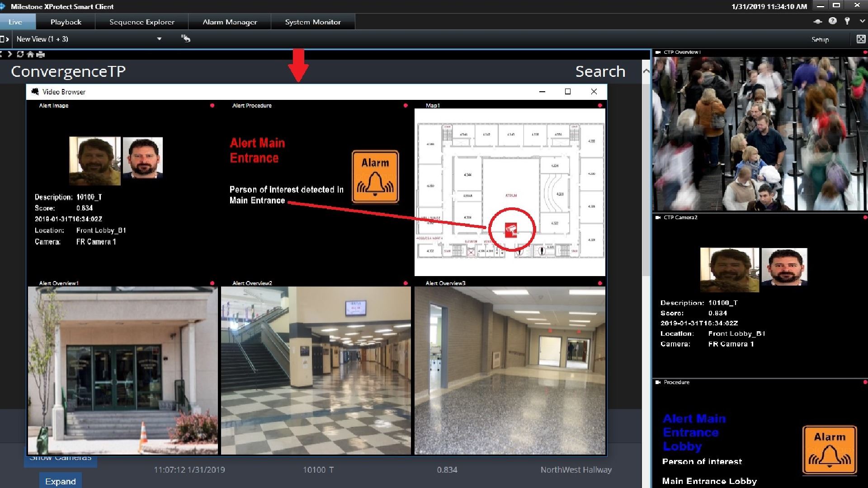
Task: Click the Milestone XProtect app logo icon
Action: coord(3,6)
